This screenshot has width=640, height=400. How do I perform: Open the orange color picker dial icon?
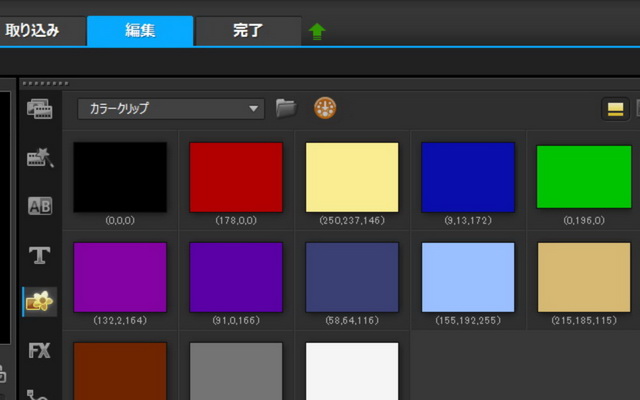pyautogui.click(x=324, y=107)
